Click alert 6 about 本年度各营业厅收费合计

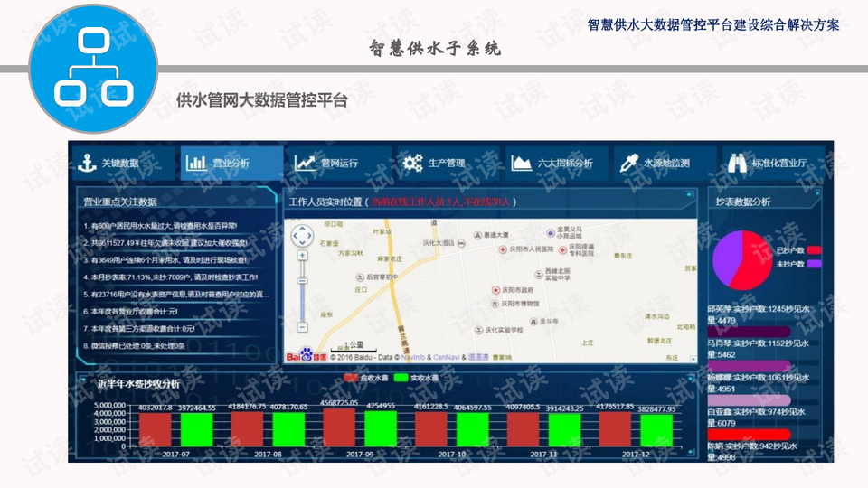point(130,312)
